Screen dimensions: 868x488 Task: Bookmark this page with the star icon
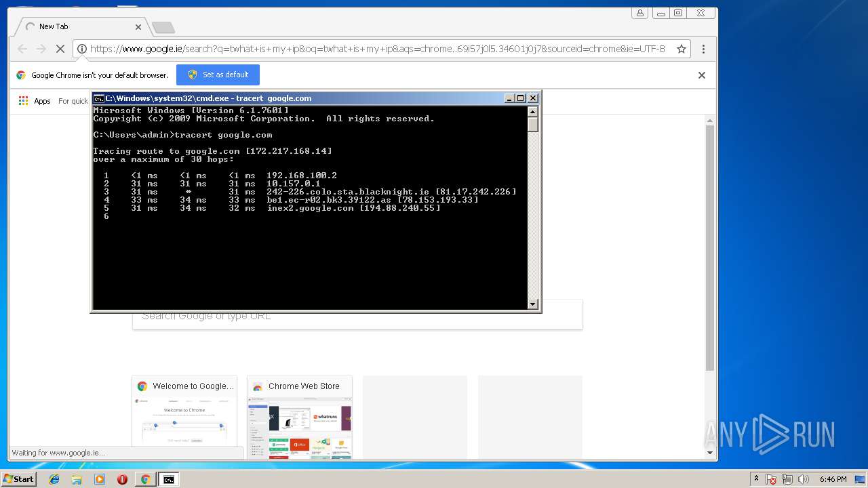pyautogui.click(x=682, y=49)
